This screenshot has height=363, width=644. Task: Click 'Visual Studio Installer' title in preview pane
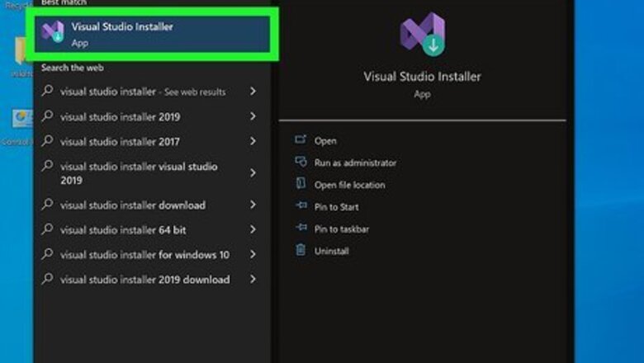422,77
